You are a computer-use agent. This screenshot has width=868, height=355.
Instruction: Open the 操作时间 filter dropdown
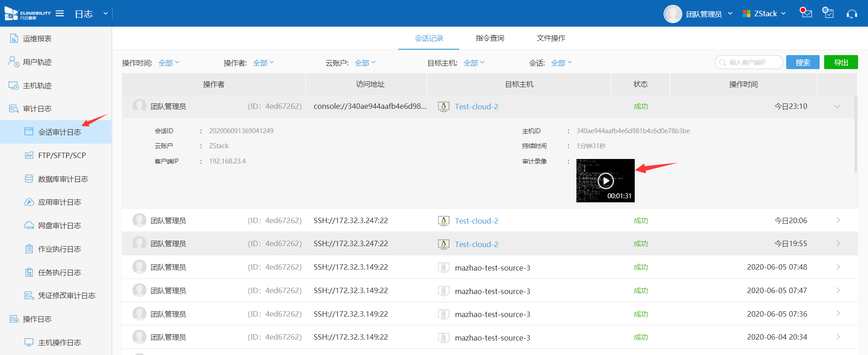[x=169, y=63]
